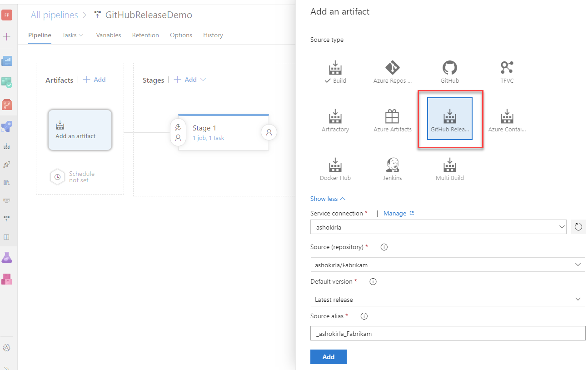Open the Artifacts packages icon in sidebar
This screenshot has height=370, width=588.
[7, 279]
